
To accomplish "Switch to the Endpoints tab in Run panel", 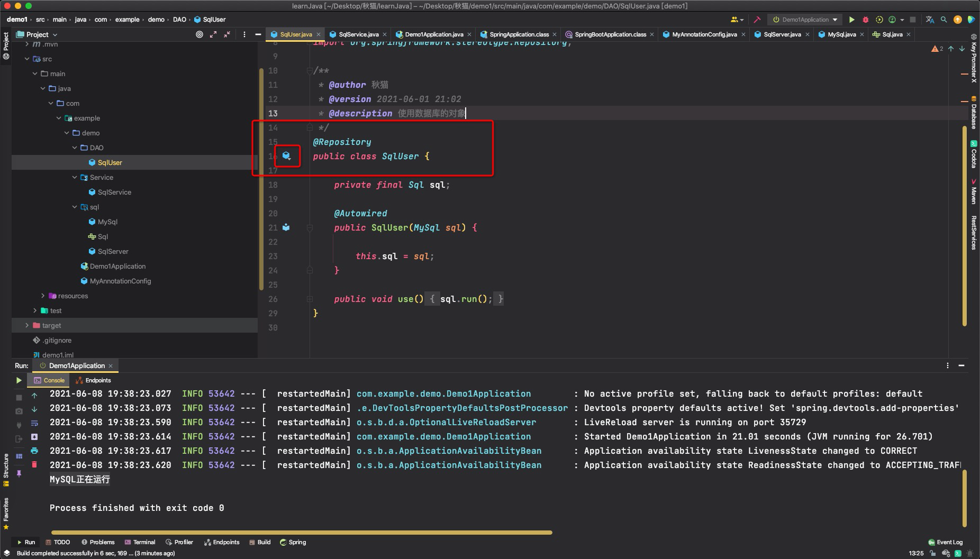I will (94, 380).
